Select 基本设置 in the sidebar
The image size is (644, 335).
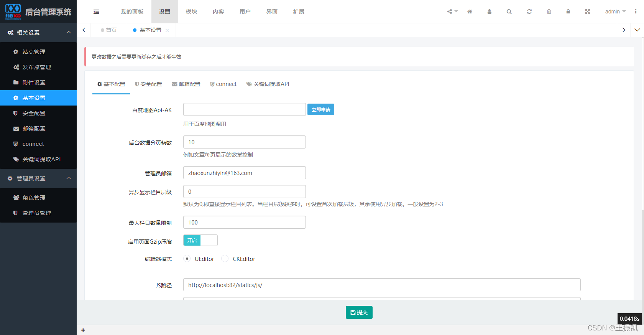(x=38, y=98)
